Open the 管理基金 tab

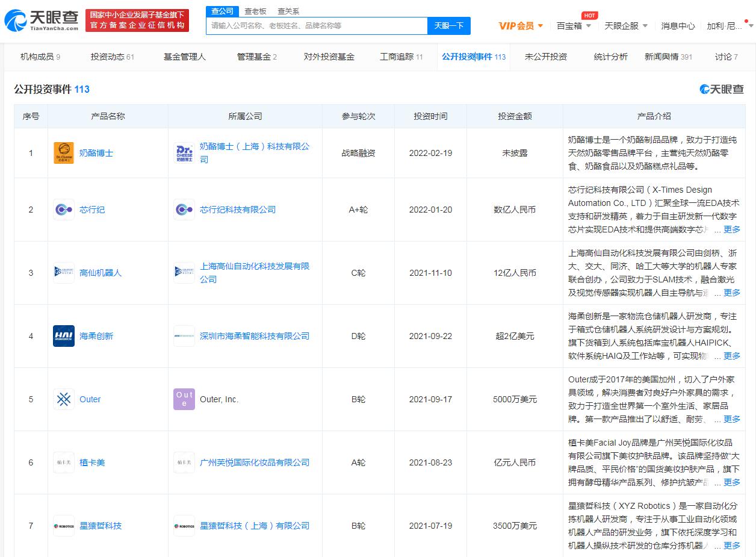tap(257, 57)
